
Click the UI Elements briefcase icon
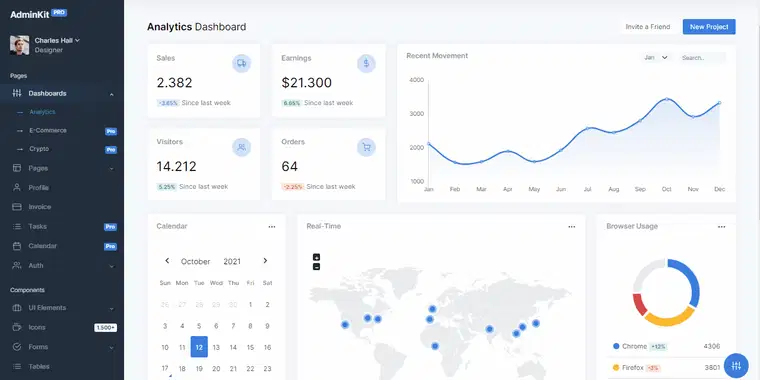click(16, 308)
